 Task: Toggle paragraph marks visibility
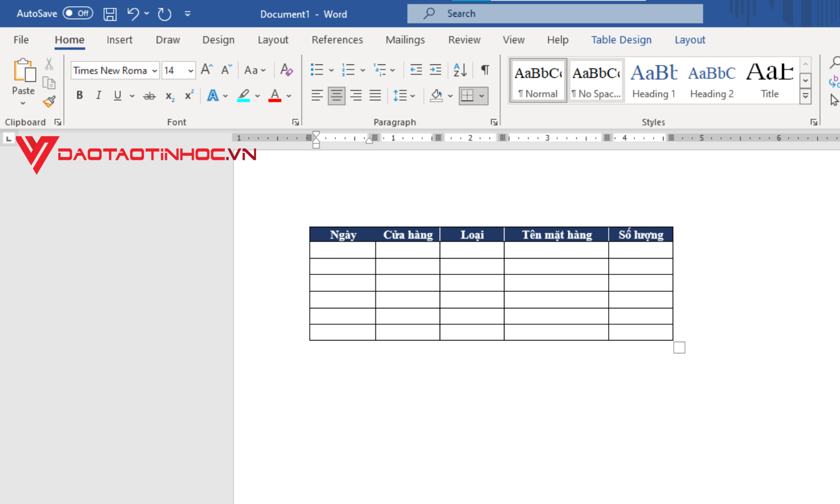[485, 69]
